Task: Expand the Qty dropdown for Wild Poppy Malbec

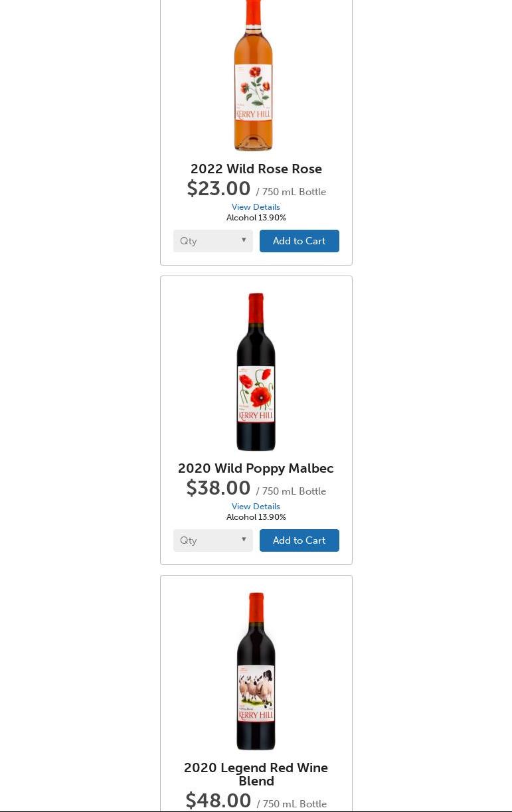Action: point(213,540)
